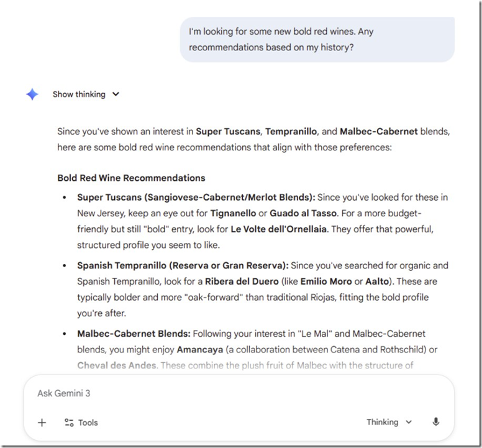
Task: Click the Spanish Tempranillo (Reserva or Gran Reserva) heading
Action: (183, 265)
